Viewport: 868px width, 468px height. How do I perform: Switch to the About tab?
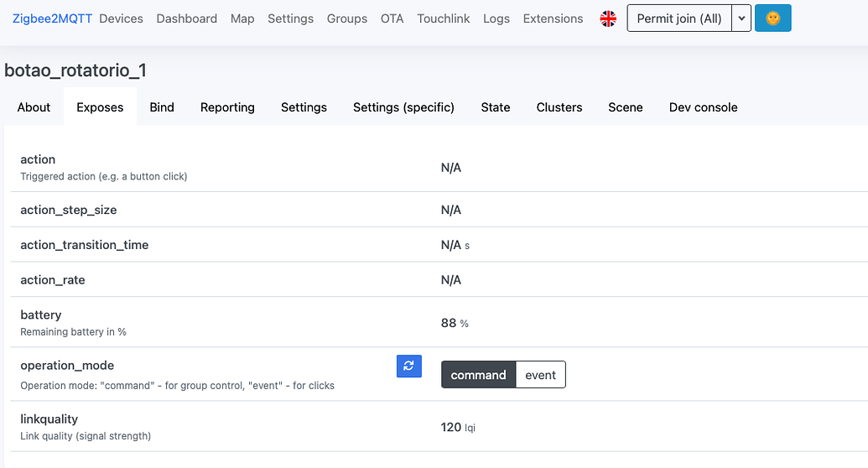click(34, 107)
